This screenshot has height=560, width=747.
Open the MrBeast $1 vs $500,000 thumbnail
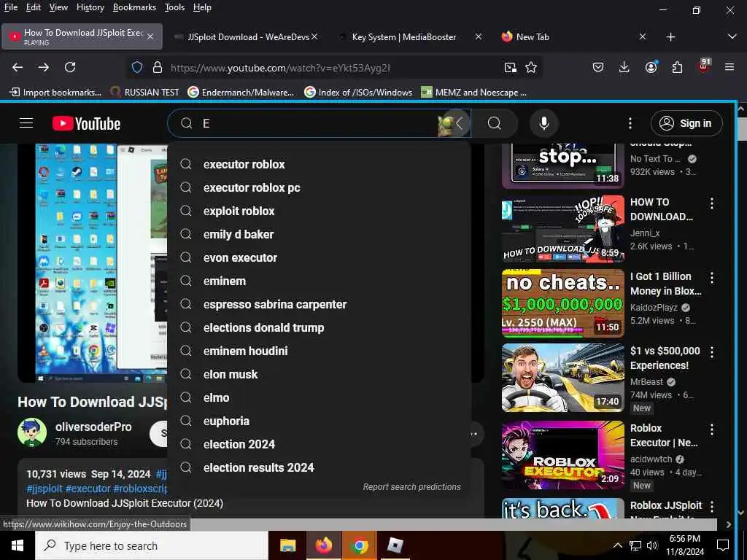click(562, 378)
